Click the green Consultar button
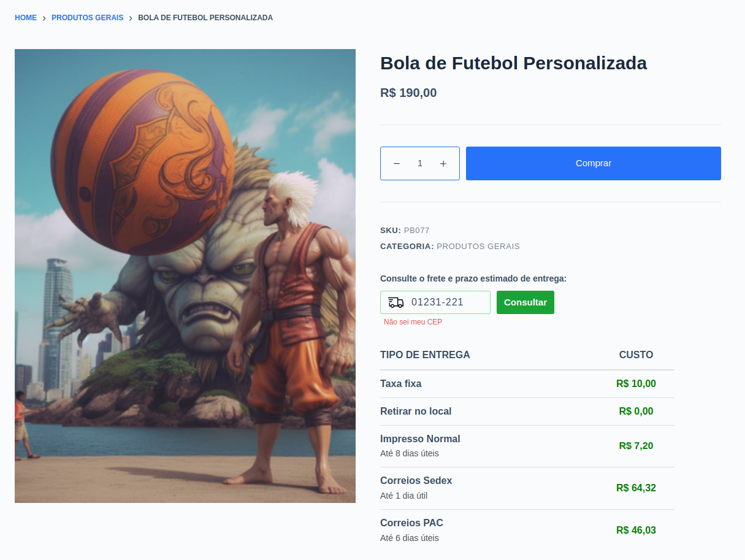 pos(525,302)
